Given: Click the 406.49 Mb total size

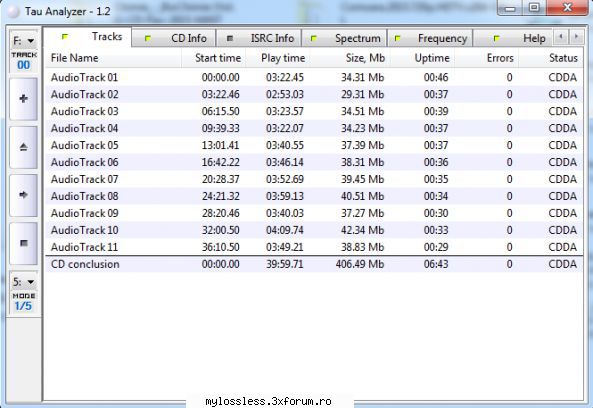Looking at the screenshot, I should pyautogui.click(x=360, y=264).
